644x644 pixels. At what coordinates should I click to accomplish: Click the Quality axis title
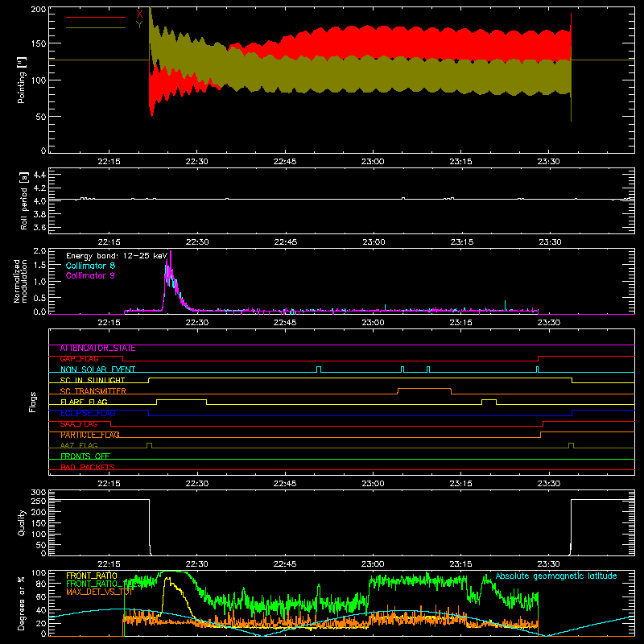pos(22,522)
